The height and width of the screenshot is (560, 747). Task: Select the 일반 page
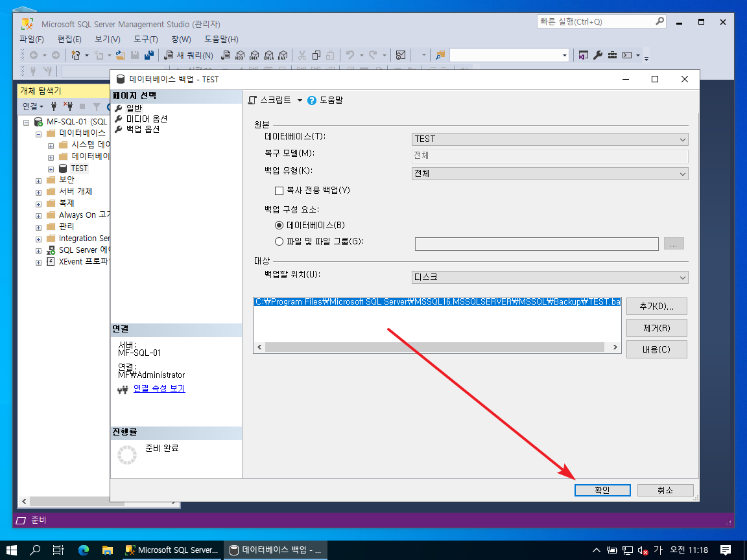134,108
